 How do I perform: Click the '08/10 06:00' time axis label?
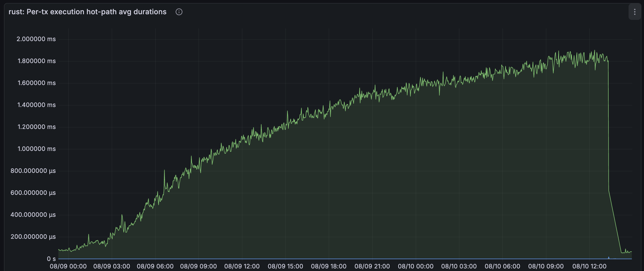(503, 266)
